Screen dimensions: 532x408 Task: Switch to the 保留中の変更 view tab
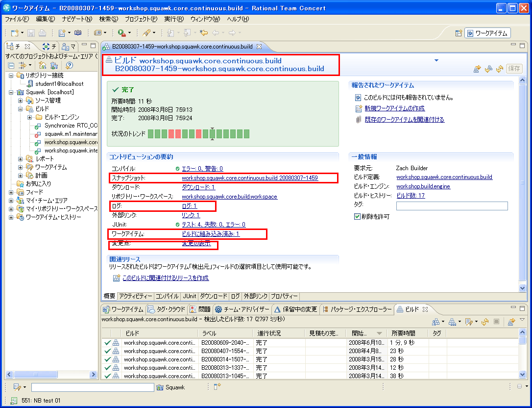point(296,309)
